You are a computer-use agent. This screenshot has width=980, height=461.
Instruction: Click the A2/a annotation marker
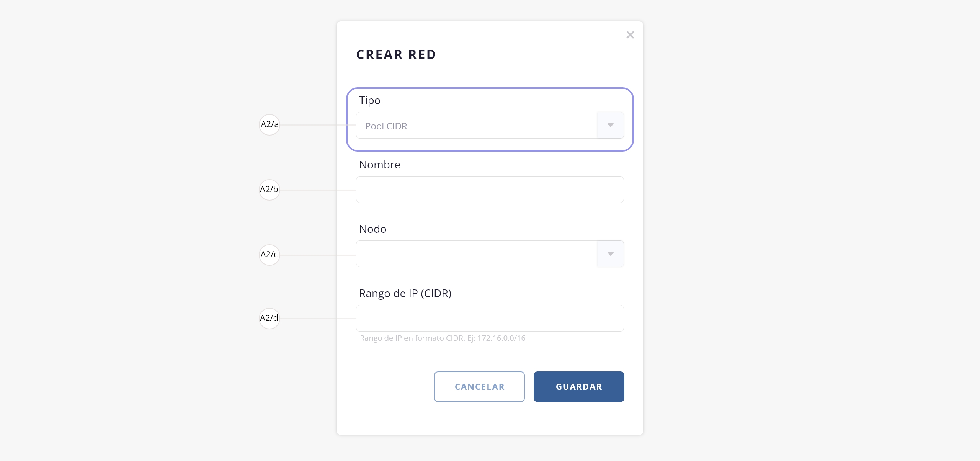click(x=269, y=124)
